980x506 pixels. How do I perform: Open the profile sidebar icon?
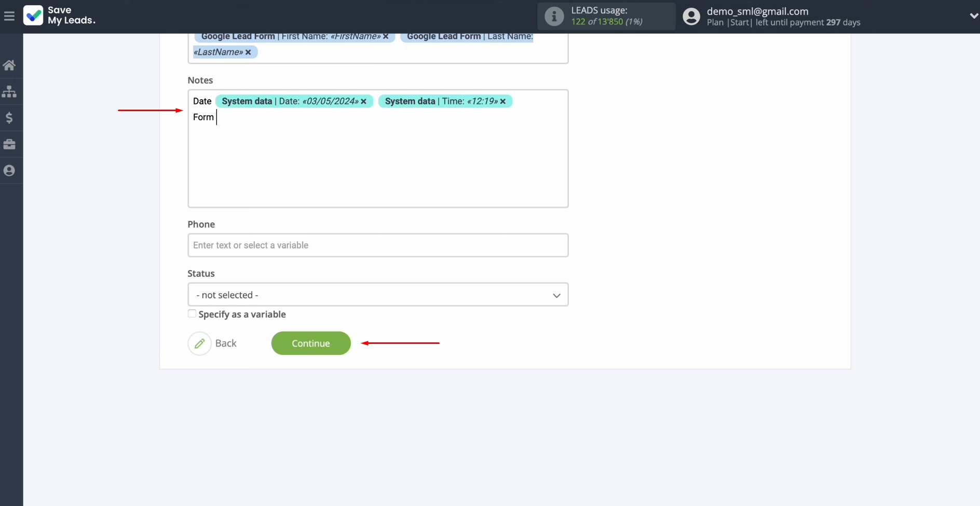pos(9,170)
